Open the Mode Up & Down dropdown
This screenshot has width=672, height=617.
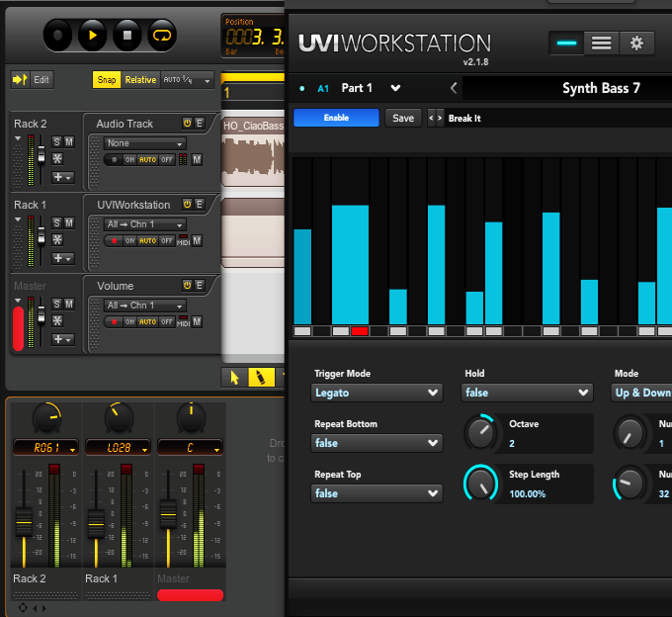(641, 393)
